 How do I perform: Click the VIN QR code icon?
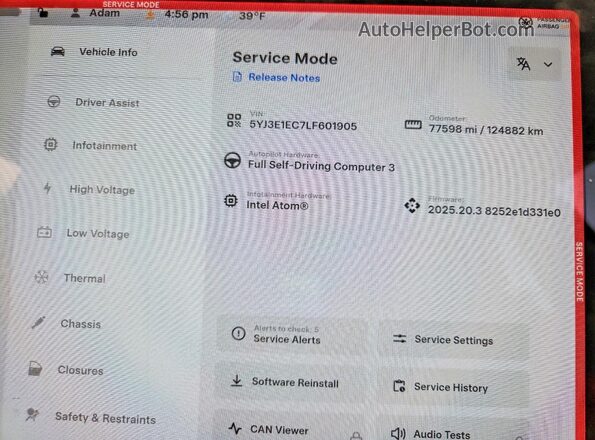234,120
